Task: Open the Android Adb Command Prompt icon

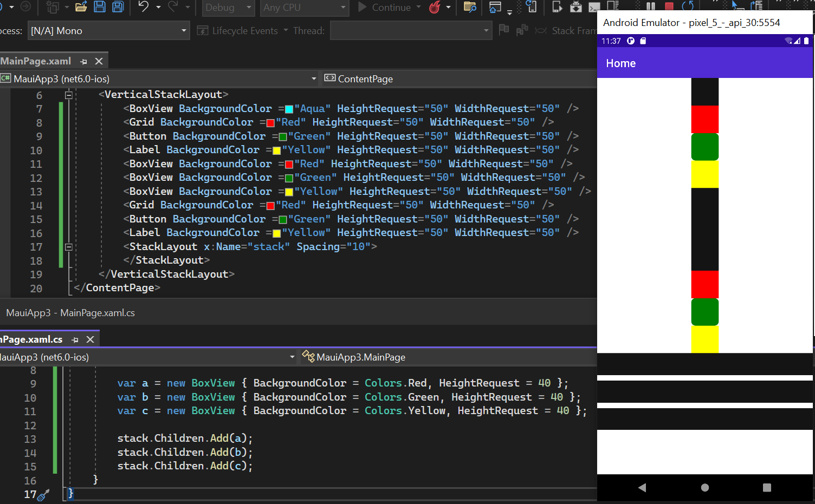Action: (594, 7)
